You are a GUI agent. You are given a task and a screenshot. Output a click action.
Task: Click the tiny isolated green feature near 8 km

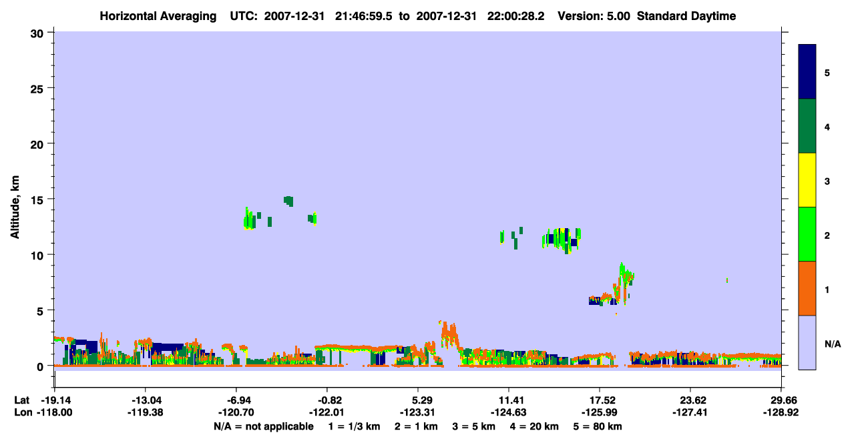point(726,280)
